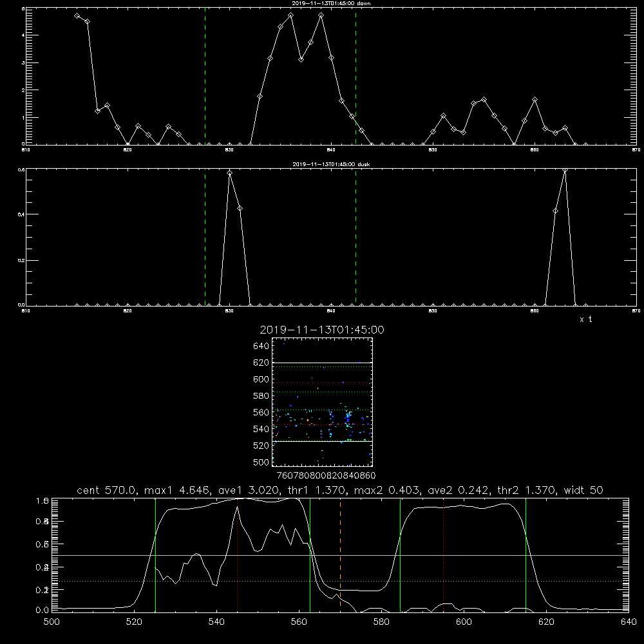Click x-axis label 600 of bottom plot
Viewport: 644px width, 644px height.
[464, 622]
